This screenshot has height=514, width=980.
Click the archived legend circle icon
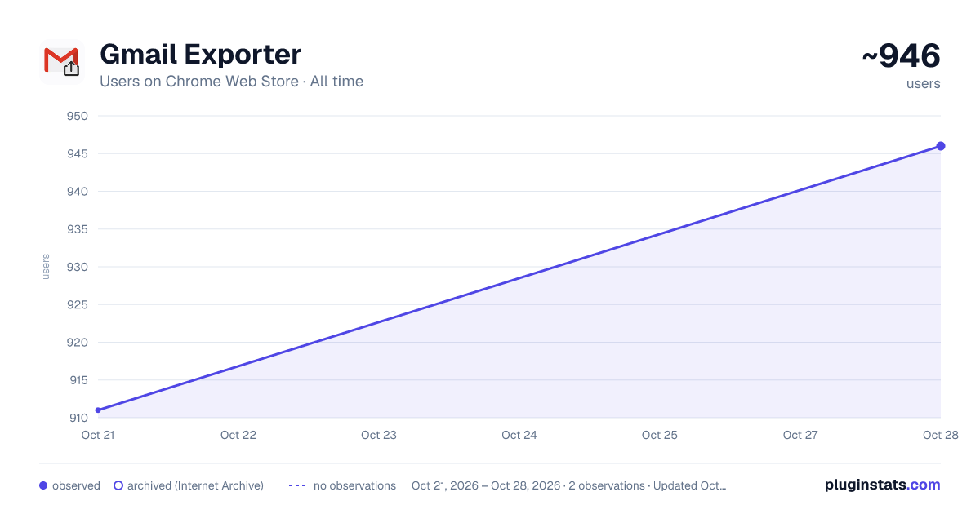(x=118, y=485)
